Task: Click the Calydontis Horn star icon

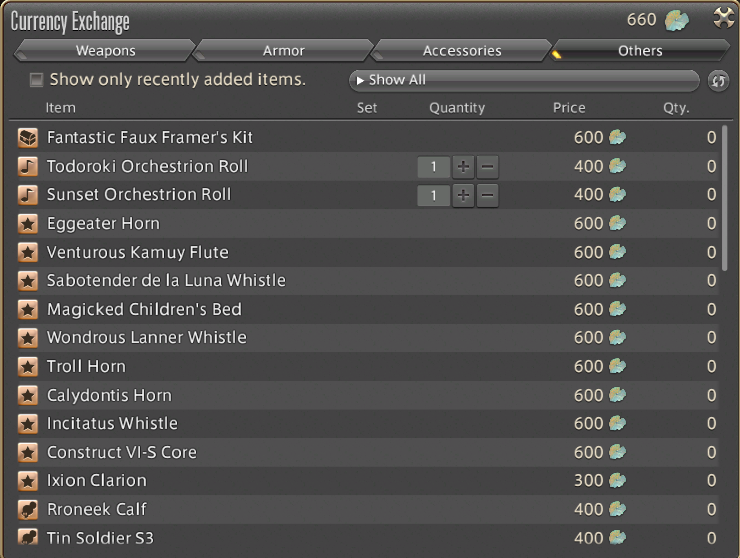Action: [28, 395]
